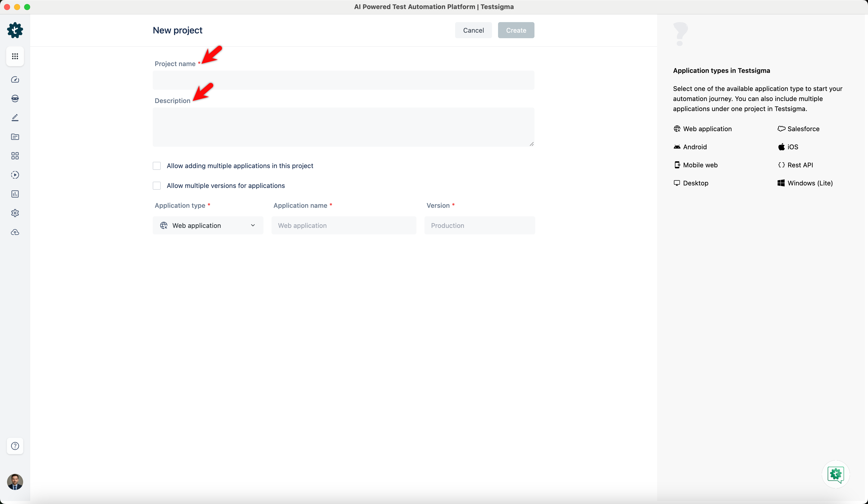Open the cloud upload icon in the sidebar

tap(15, 232)
